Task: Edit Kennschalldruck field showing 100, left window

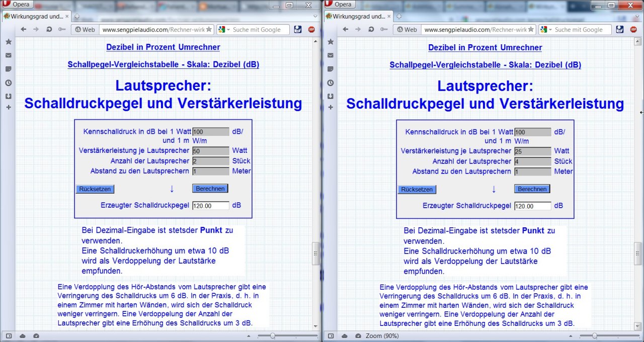Action: [210, 132]
